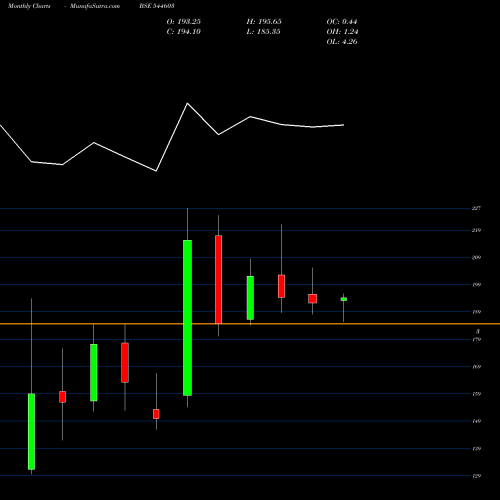Select the close value "C: 194.10"

point(184,32)
